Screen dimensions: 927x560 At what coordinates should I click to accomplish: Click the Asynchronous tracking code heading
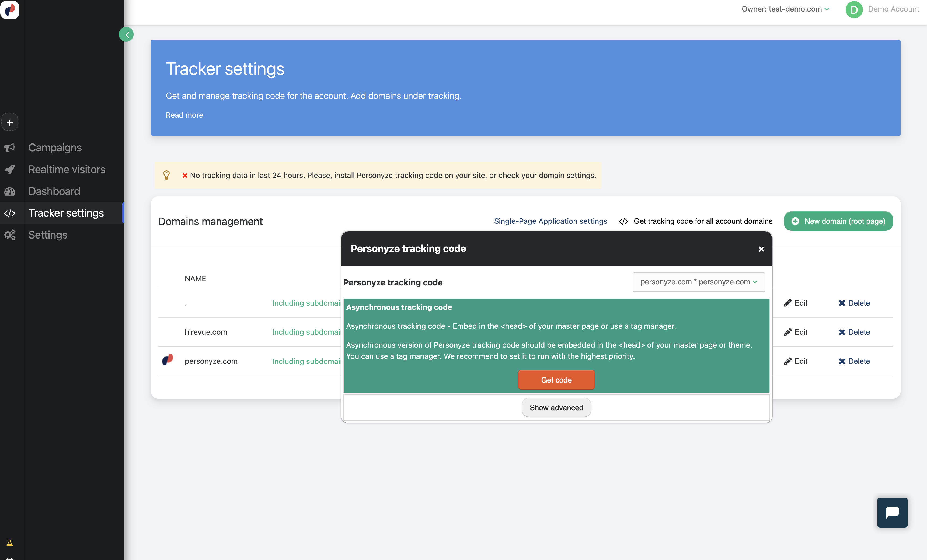pyautogui.click(x=399, y=307)
